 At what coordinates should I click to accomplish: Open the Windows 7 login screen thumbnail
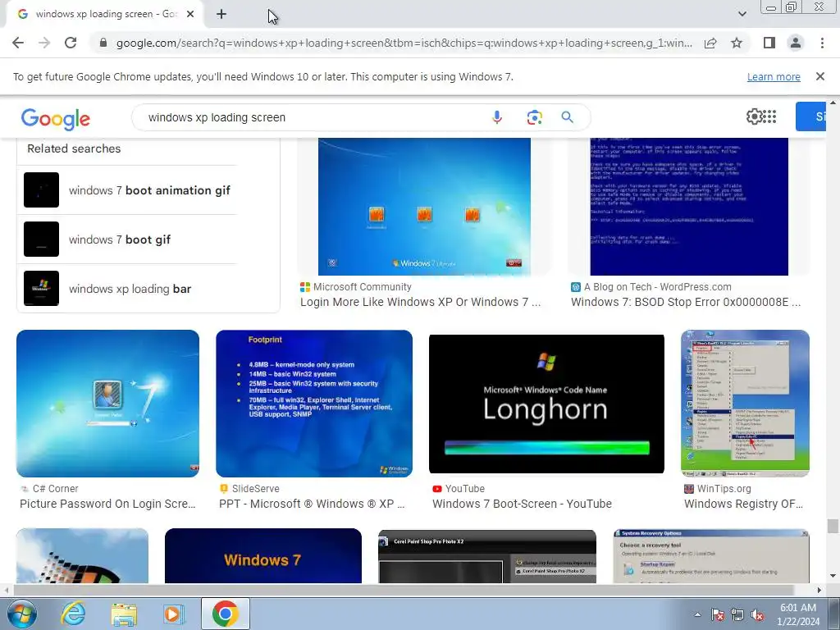(424, 207)
